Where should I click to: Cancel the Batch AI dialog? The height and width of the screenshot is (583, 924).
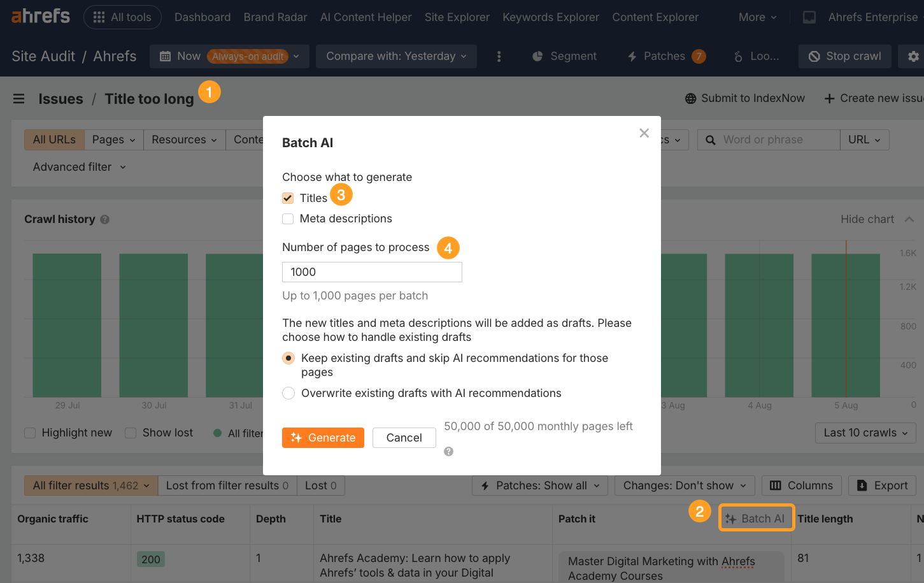pos(404,438)
